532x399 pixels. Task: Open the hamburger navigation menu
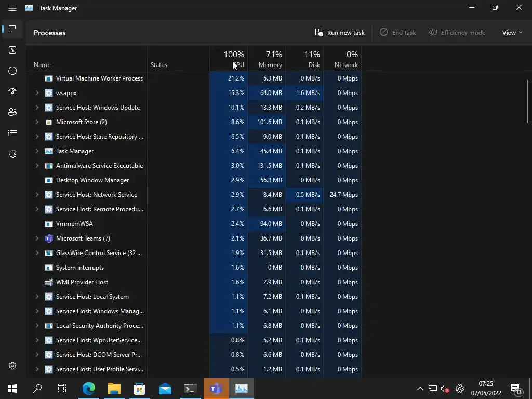tap(12, 8)
